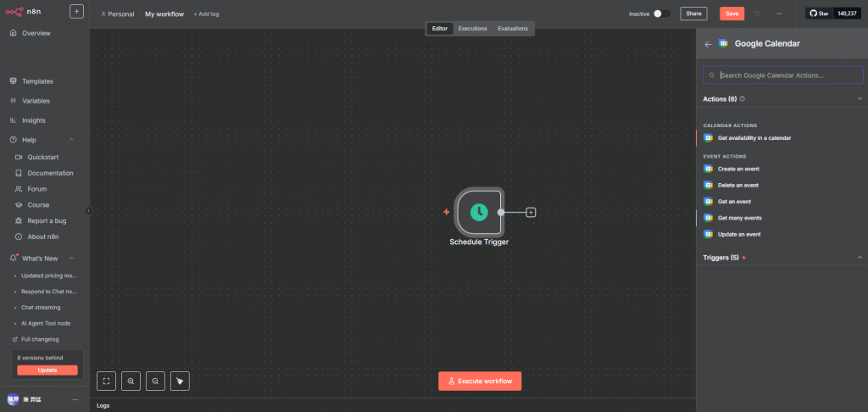The image size is (868, 412).
Task: Click the back arrow in Google Calendar panel
Action: (x=708, y=44)
